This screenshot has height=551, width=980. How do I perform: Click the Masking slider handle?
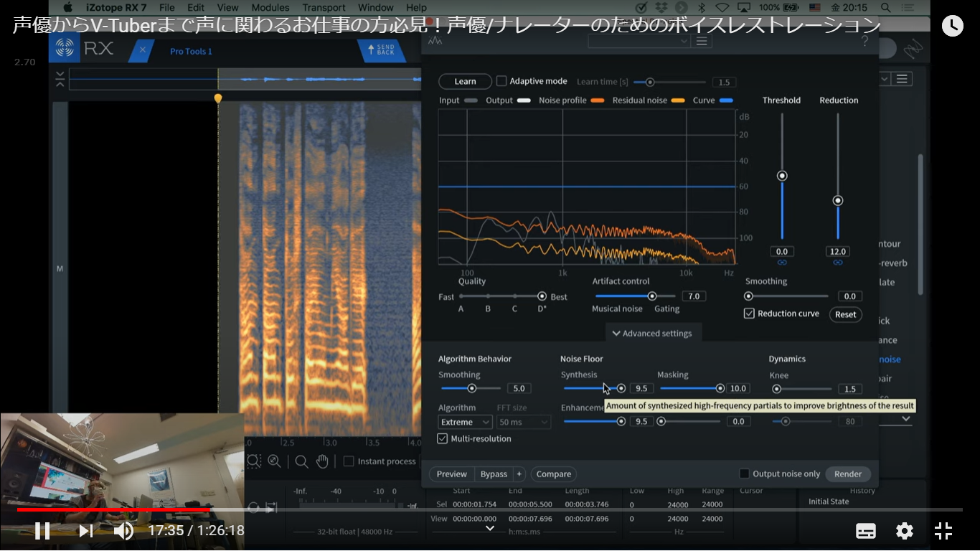pyautogui.click(x=720, y=388)
